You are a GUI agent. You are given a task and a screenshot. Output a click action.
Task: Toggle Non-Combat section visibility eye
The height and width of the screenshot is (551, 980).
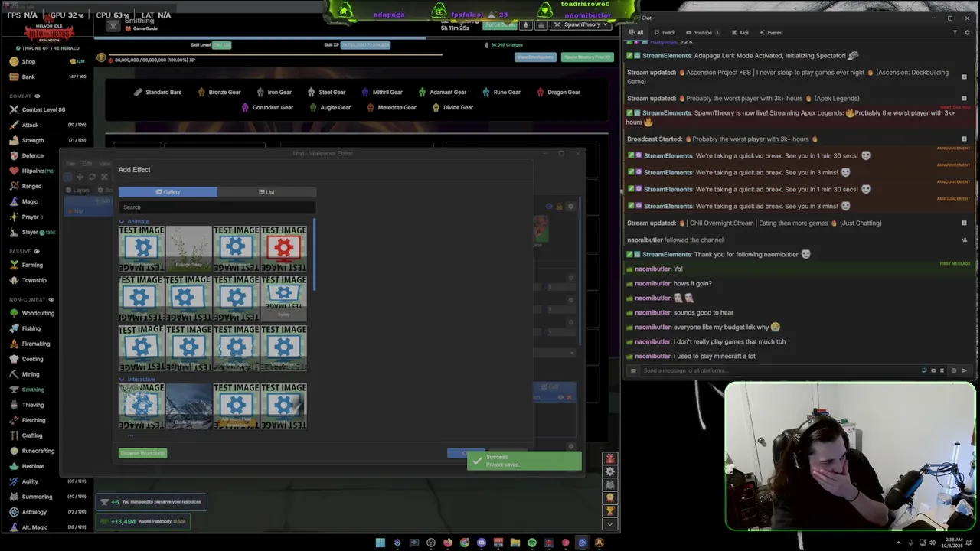(x=51, y=299)
